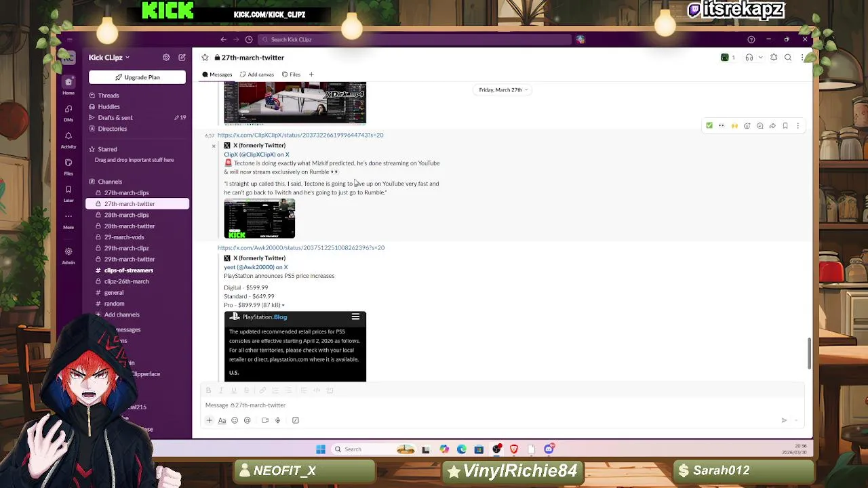Open the clipz-26th-march channel
The width and height of the screenshot is (868, 488).
point(126,281)
